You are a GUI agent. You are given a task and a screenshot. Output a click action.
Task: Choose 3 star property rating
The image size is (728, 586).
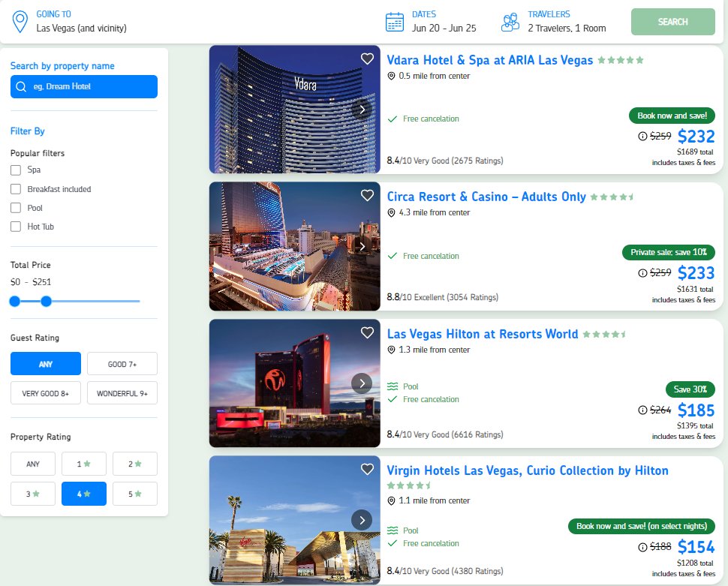click(x=33, y=494)
